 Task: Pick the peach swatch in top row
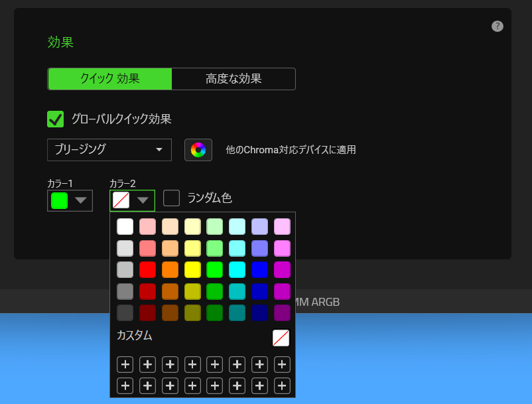coord(170,227)
